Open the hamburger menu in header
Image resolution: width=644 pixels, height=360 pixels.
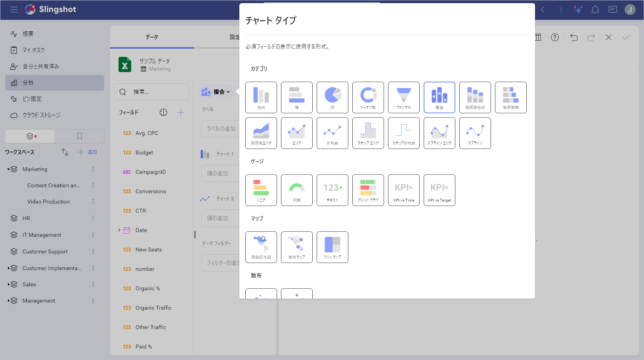coord(14,10)
